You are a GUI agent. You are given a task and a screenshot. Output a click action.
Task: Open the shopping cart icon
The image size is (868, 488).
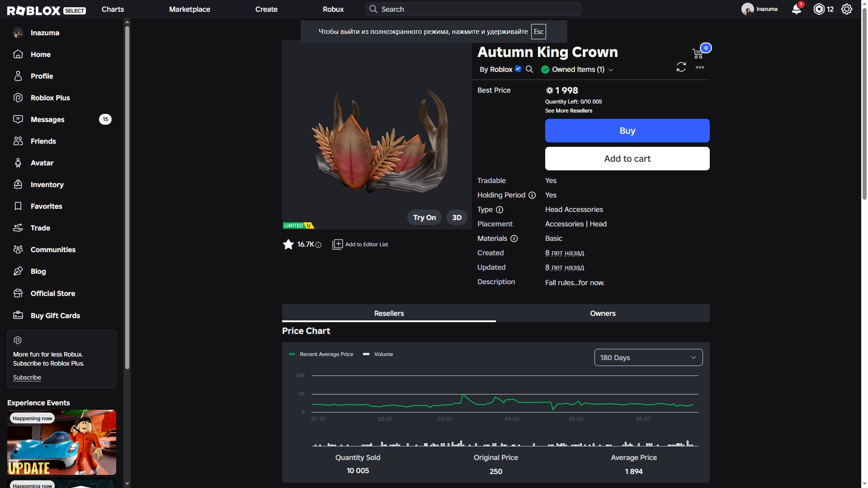pos(698,53)
